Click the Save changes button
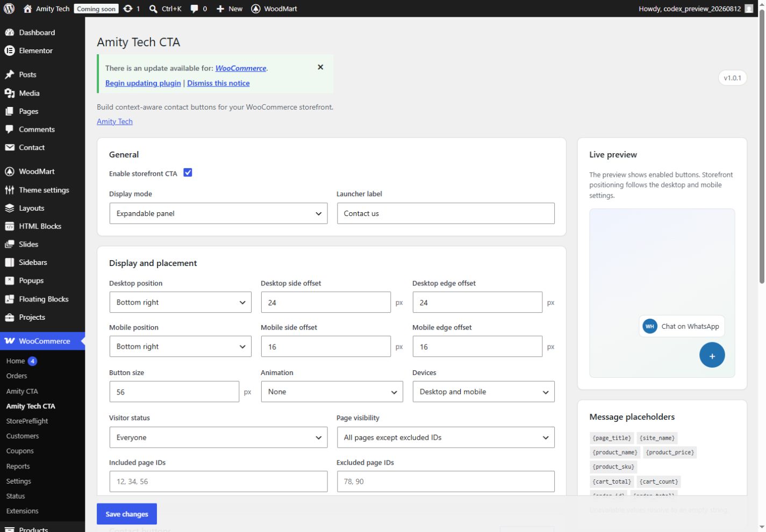766x532 pixels. (x=127, y=514)
